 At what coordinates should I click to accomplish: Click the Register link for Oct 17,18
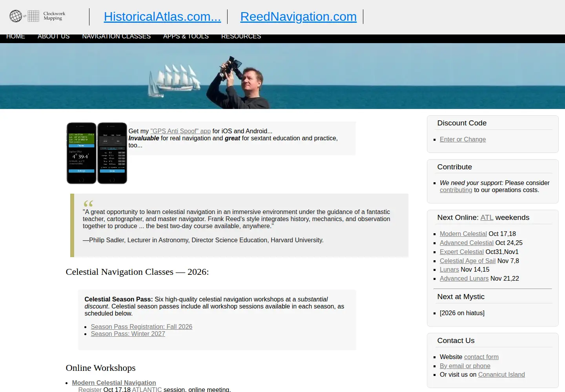[90, 389]
